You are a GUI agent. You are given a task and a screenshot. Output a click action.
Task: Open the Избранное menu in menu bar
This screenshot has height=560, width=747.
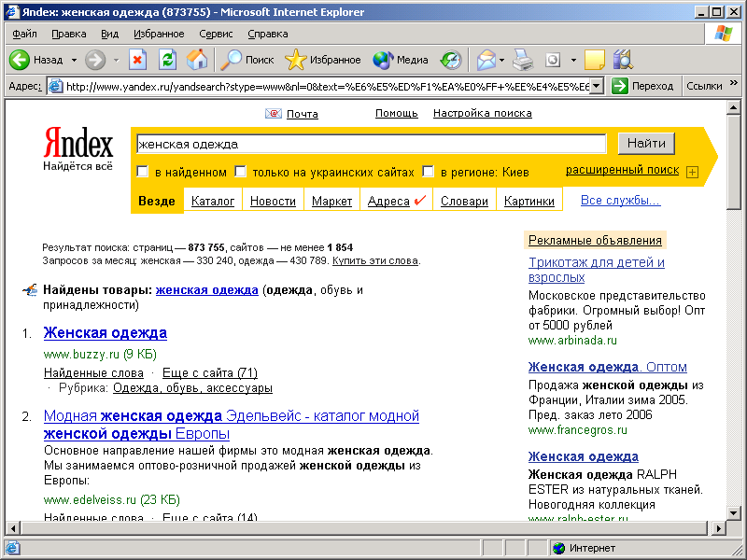159,34
